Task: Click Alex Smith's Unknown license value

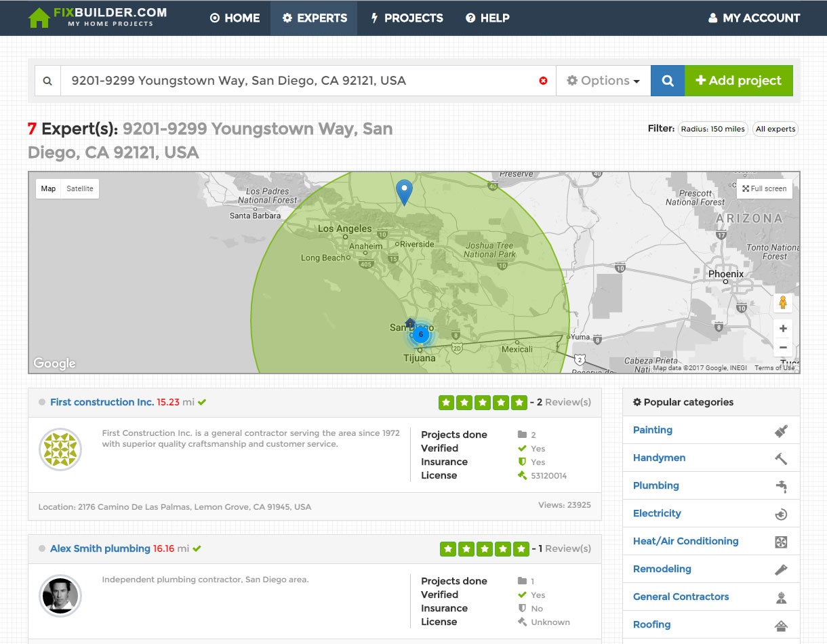Action: [x=550, y=622]
